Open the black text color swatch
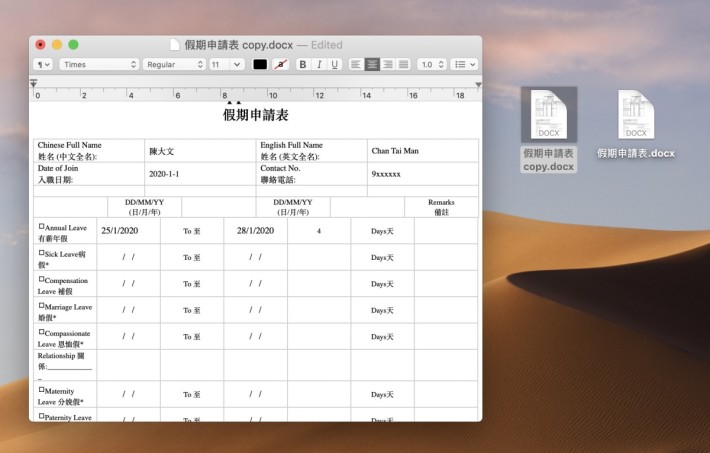The width and height of the screenshot is (710, 453). tap(260, 65)
